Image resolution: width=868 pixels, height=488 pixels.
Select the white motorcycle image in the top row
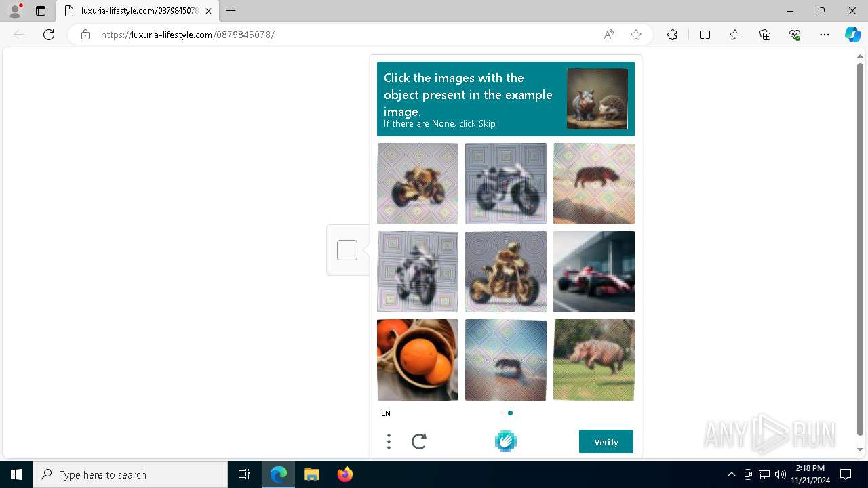tap(506, 184)
